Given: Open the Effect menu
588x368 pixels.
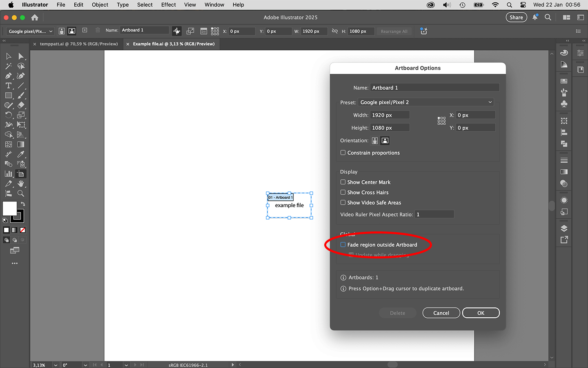Looking at the screenshot, I should [x=168, y=4].
